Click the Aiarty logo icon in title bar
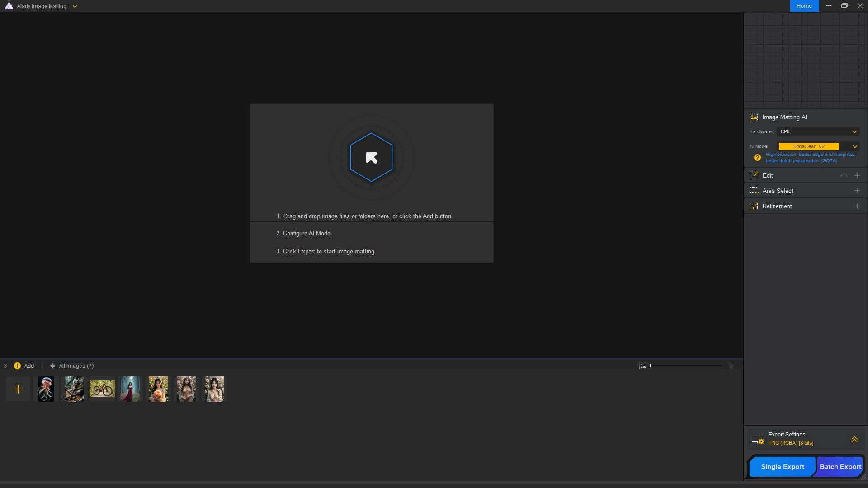868x488 pixels. [9, 6]
